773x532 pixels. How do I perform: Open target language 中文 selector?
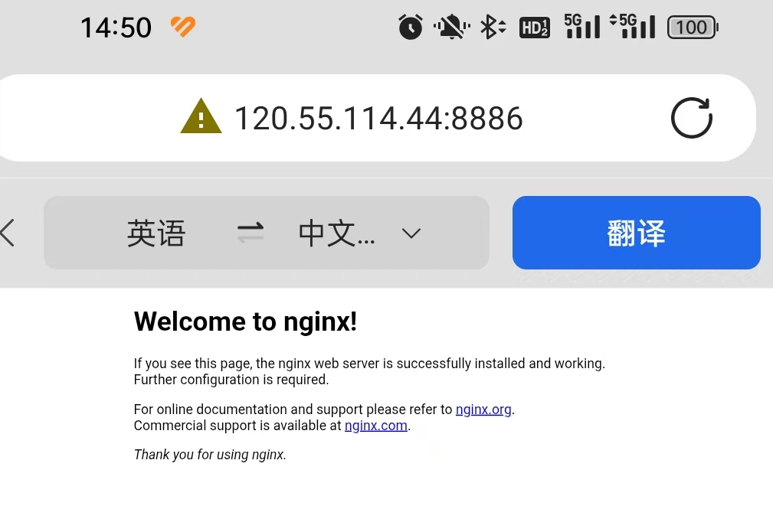[x=337, y=233]
